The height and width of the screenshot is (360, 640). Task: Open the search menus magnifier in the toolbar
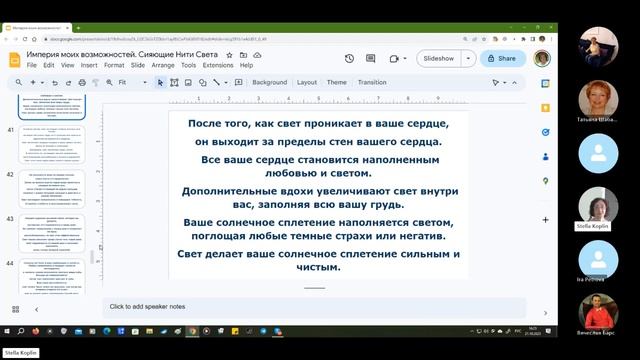(x=19, y=82)
